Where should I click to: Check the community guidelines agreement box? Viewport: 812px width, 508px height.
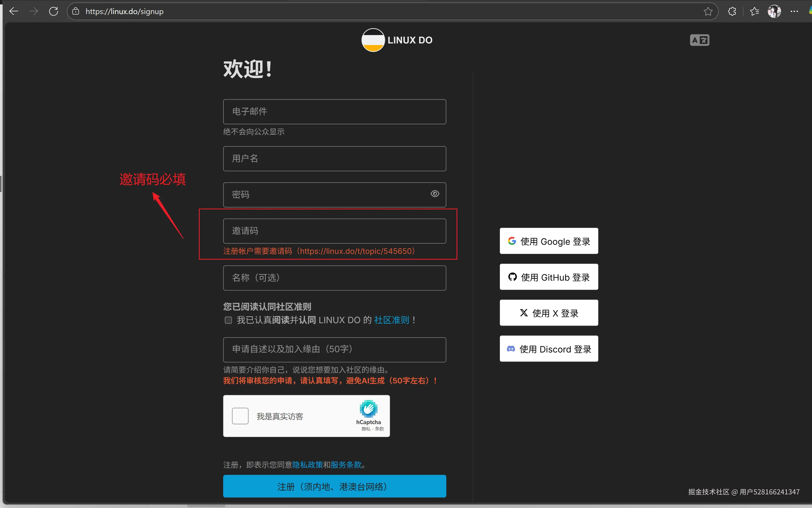[x=228, y=320]
